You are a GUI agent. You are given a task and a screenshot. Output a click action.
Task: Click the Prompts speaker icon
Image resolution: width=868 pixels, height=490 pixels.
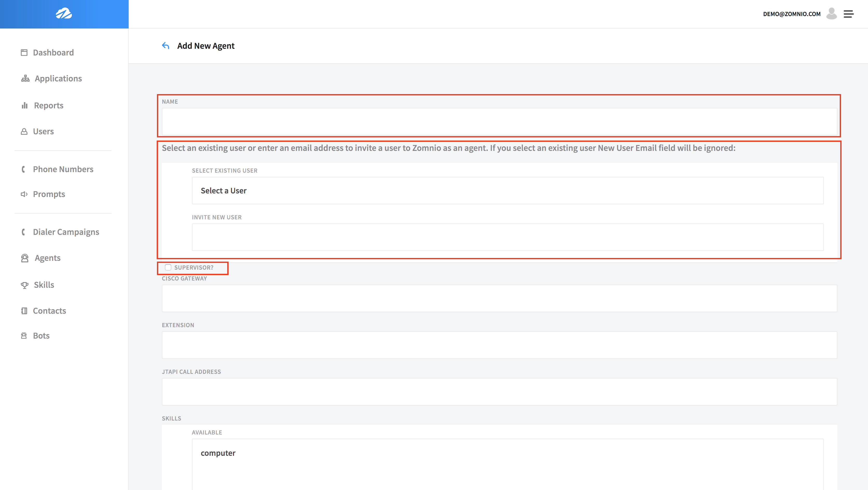tap(24, 194)
